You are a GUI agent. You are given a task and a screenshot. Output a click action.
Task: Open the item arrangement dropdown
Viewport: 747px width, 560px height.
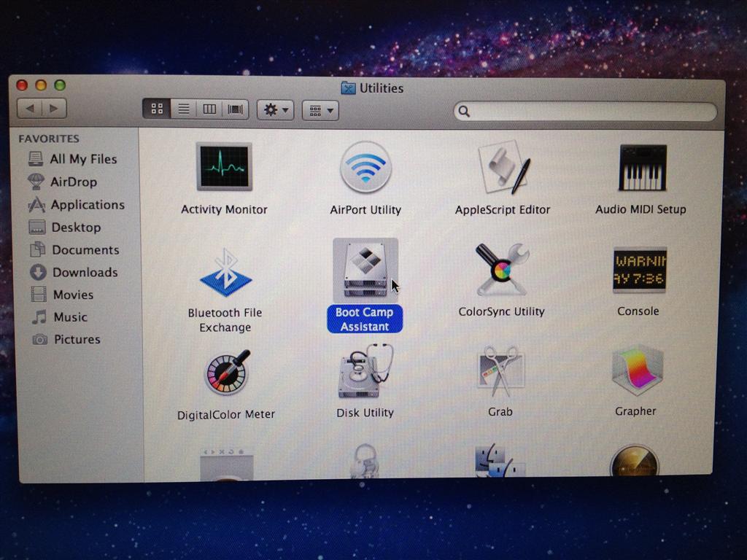tap(320, 111)
